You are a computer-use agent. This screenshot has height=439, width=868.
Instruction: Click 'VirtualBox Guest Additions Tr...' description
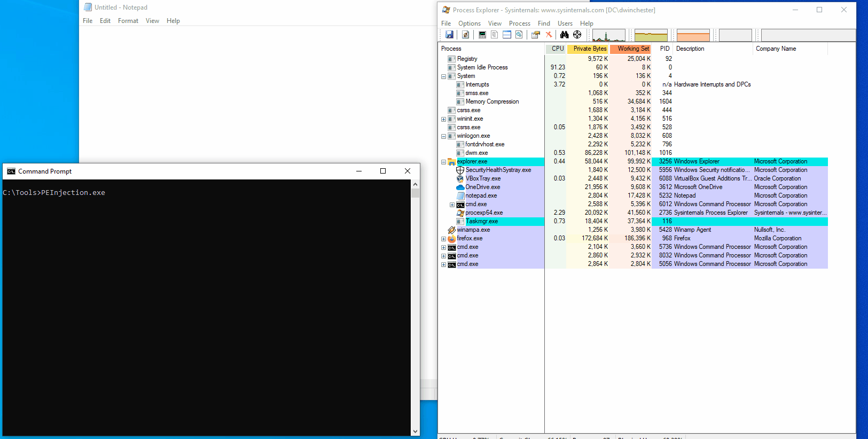coord(713,178)
